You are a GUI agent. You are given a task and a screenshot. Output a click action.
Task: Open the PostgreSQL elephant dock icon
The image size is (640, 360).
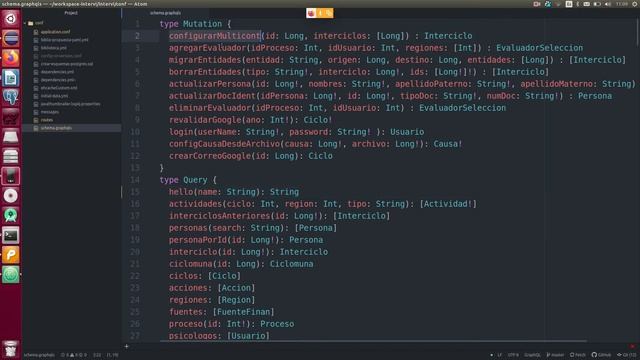click(11, 97)
